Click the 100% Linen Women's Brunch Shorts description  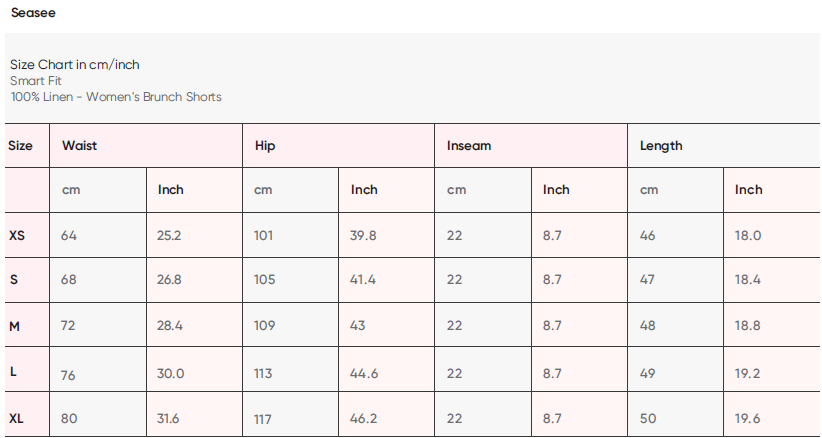(x=116, y=97)
